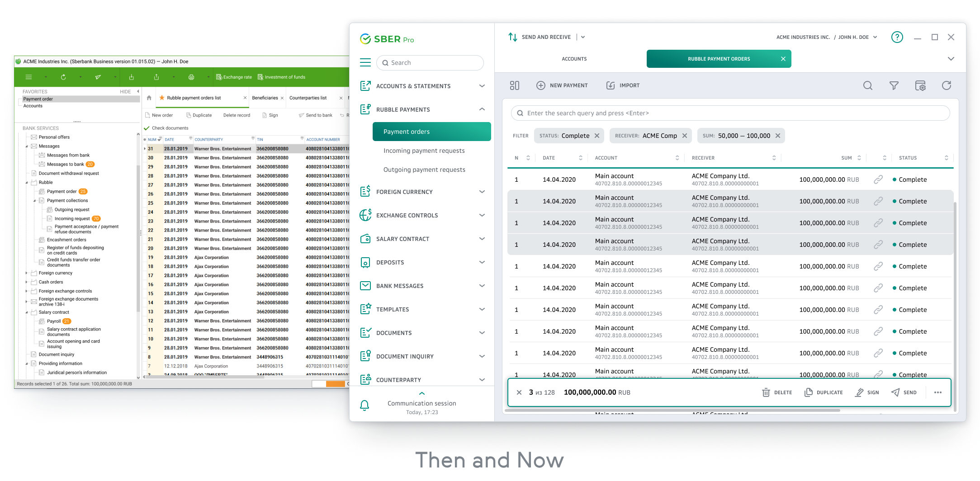Image resolution: width=980 pixels, height=481 pixels.
Task: Click the magnifier search icon in toolbar
Action: click(x=867, y=85)
